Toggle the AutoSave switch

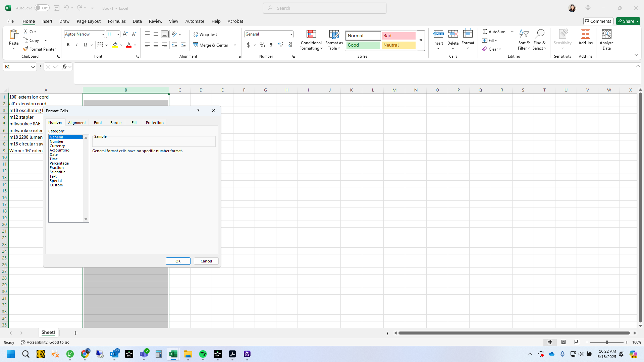pyautogui.click(x=42, y=8)
